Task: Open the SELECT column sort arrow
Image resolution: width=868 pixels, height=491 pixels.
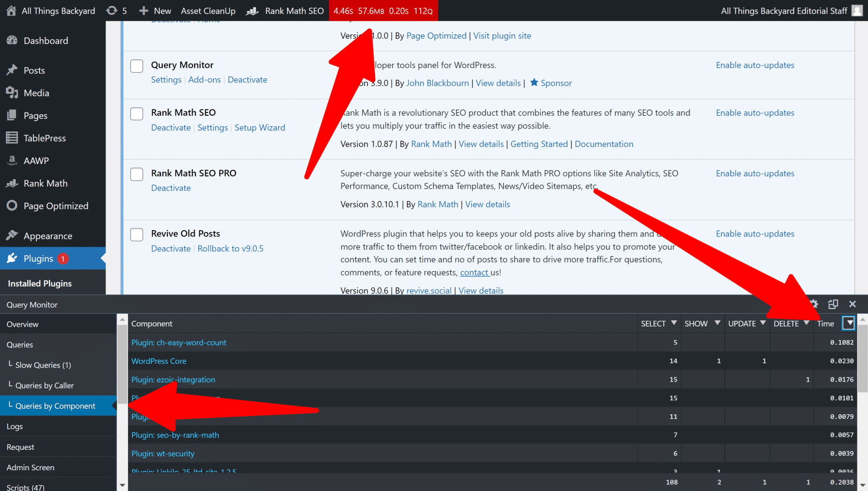Action: [x=674, y=323]
